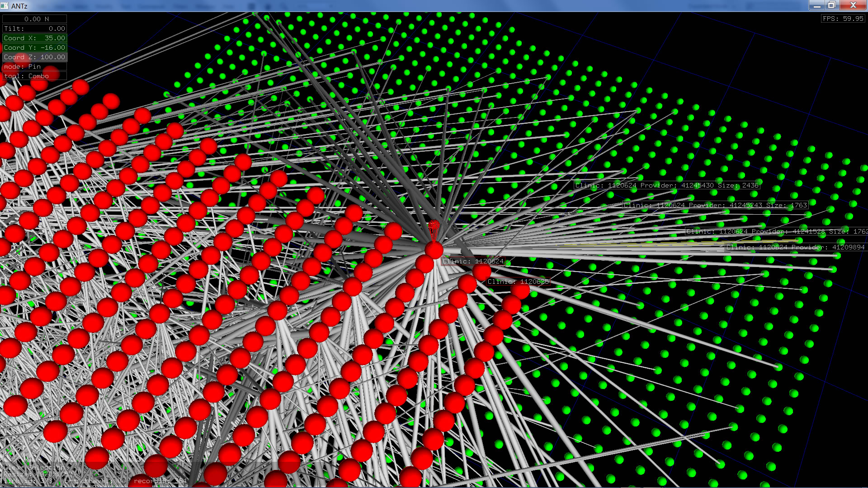The image size is (868, 488).
Task: Select the Provider 41209894 tag label
Action: (x=795, y=247)
